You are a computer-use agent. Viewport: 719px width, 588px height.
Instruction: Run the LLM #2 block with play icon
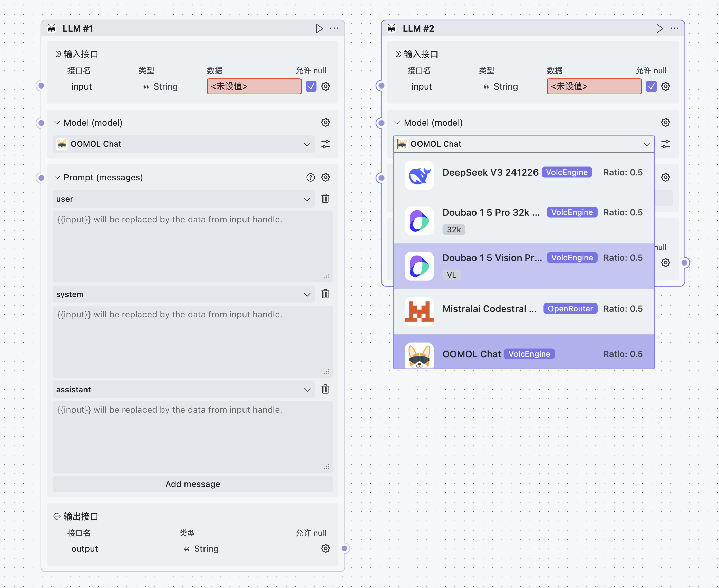pos(659,28)
